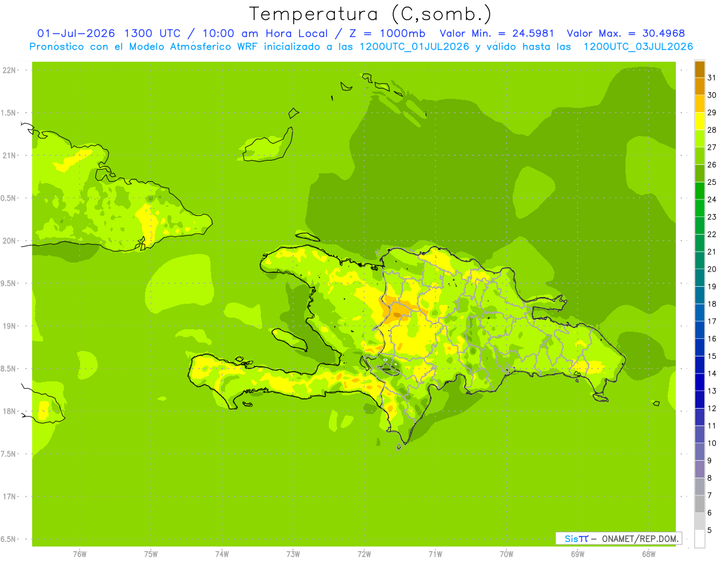
Task: Click the legend swatch between 23 and 24
Action: 699,208
